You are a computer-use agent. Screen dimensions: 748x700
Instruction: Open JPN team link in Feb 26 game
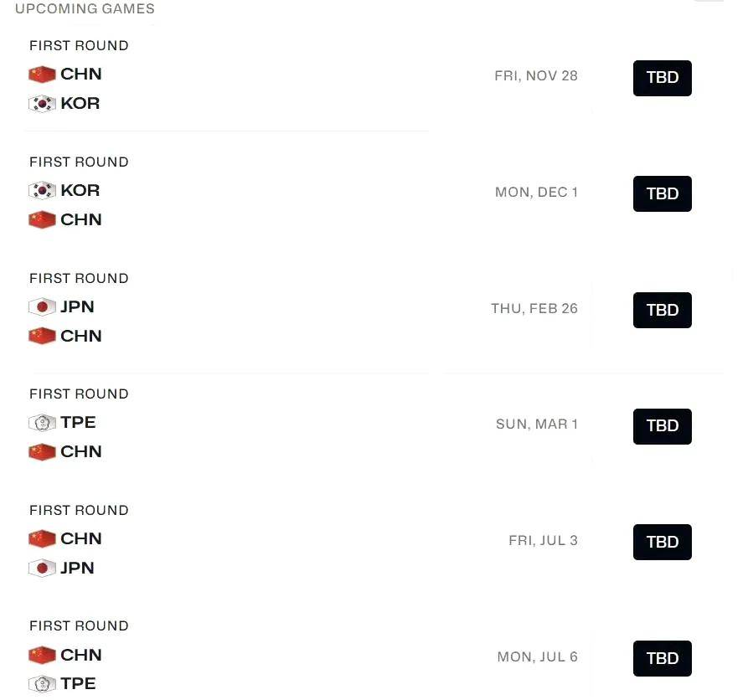click(77, 306)
